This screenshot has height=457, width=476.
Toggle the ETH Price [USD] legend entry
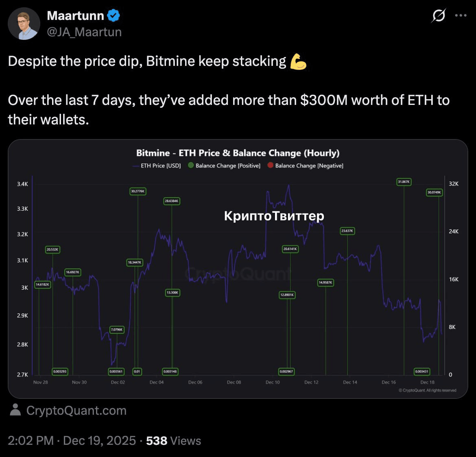157,166
